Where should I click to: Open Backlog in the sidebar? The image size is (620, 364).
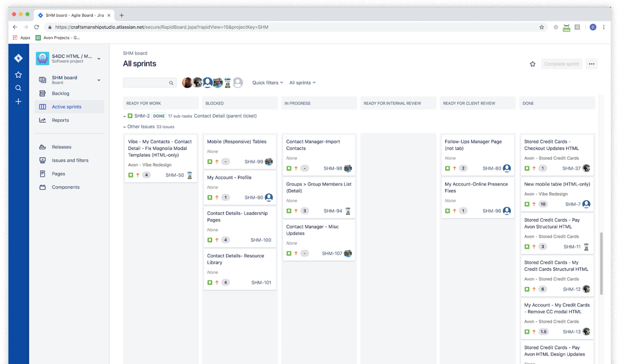coord(69,93)
